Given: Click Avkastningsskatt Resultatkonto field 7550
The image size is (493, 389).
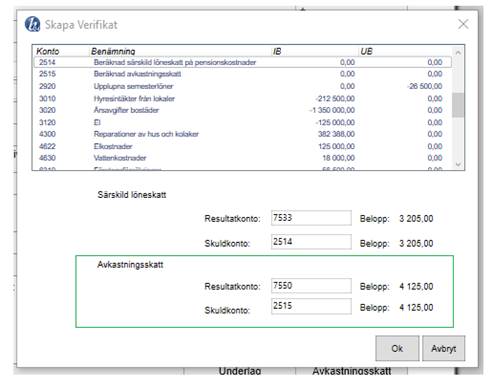Looking at the screenshot, I should (311, 286).
